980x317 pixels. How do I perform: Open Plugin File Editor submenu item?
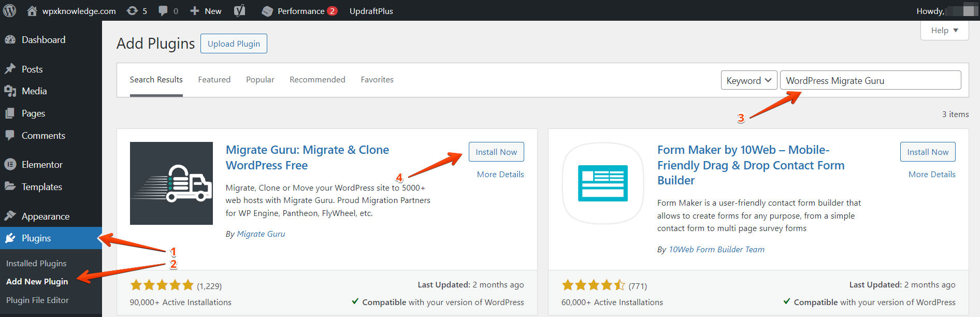pos(37,300)
